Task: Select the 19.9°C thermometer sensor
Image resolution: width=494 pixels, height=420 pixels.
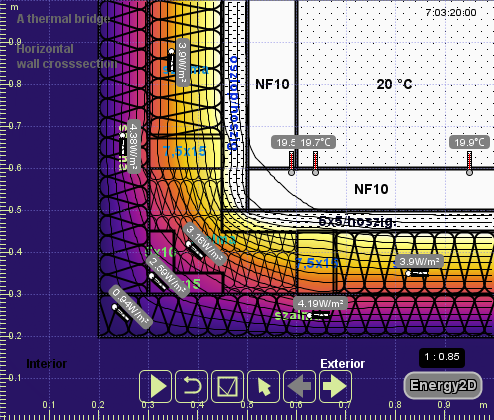Action: click(469, 163)
